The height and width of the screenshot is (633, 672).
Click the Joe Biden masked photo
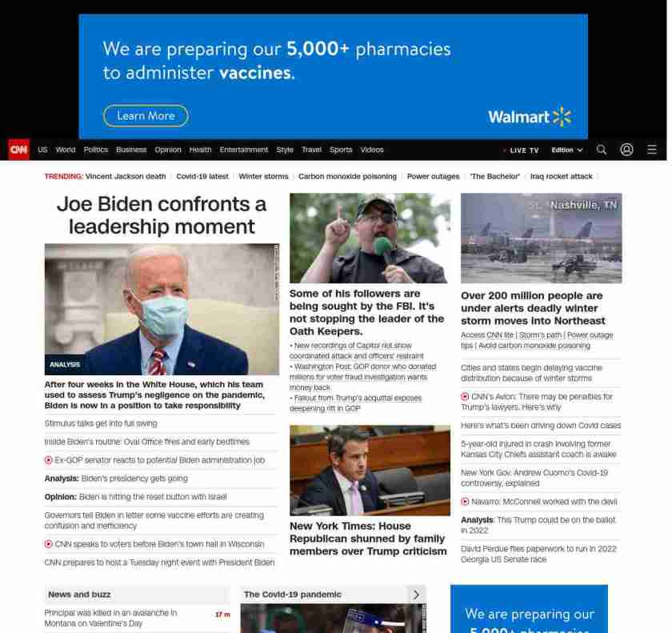162,310
